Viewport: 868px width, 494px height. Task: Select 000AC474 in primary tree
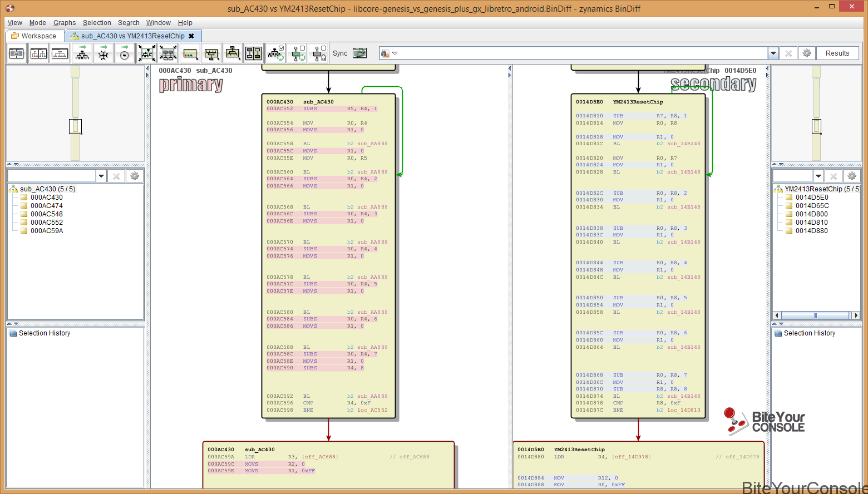point(47,206)
